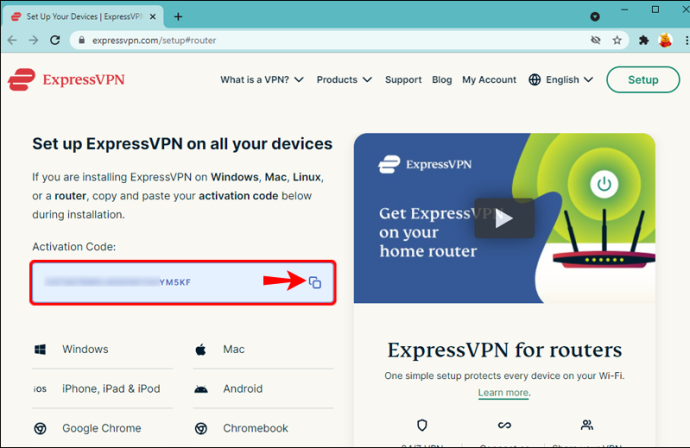This screenshot has height=448, width=690.
Task: Copy the activation code with the copy icon
Action: tap(315, 283)
